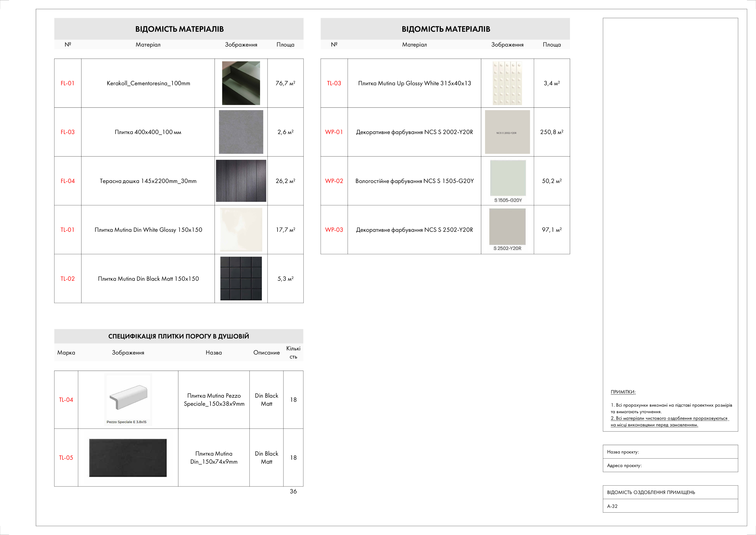This screenshot has width=756, height=535.
Task: Click the ПРИМІТКИ underlined heading
Action: click(x=623, y=392)
